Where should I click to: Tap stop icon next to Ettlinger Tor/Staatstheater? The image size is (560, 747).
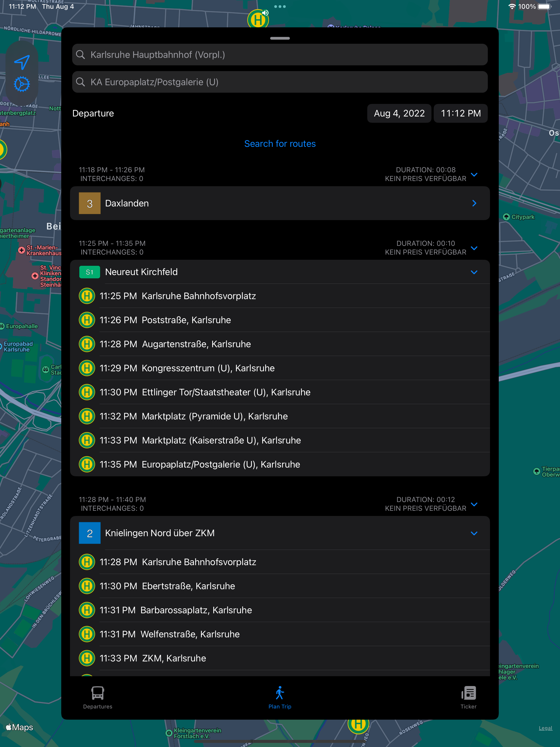point(87,392)
